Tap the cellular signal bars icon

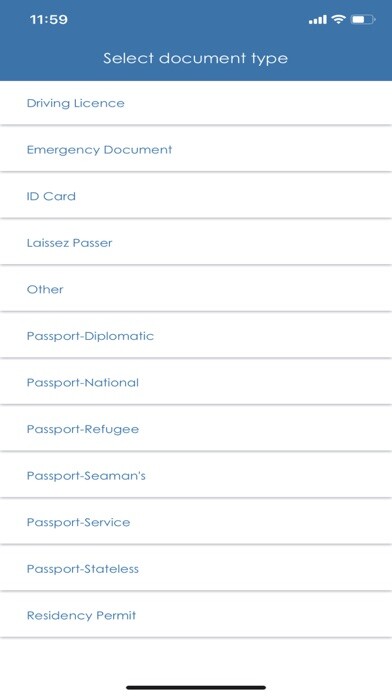pos(318,20)
